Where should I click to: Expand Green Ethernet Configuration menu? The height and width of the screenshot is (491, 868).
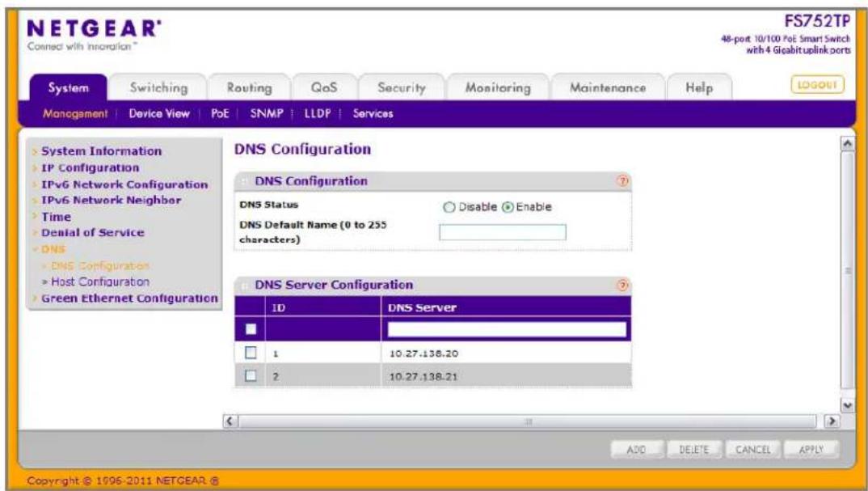click(x=129, y=298)
